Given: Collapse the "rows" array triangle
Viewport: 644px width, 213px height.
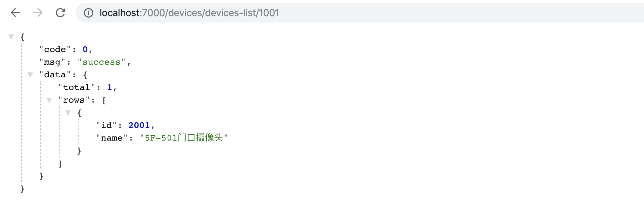Looking at the screenshot, I should [x=49, y=100].
